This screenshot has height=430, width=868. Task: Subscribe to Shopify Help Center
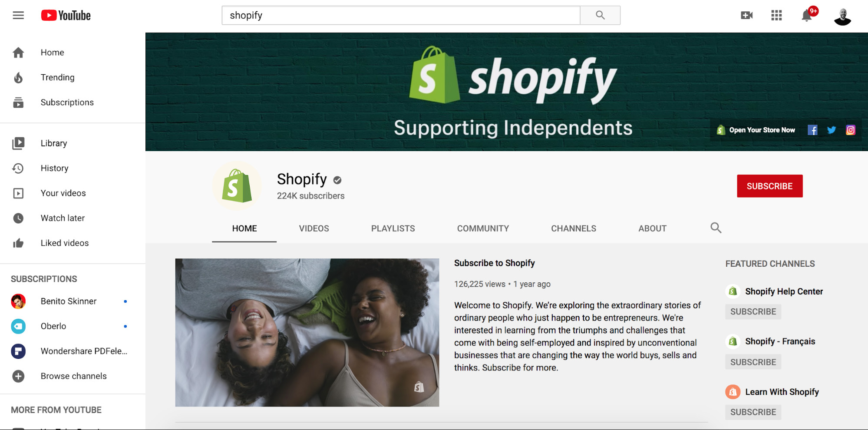753,312
